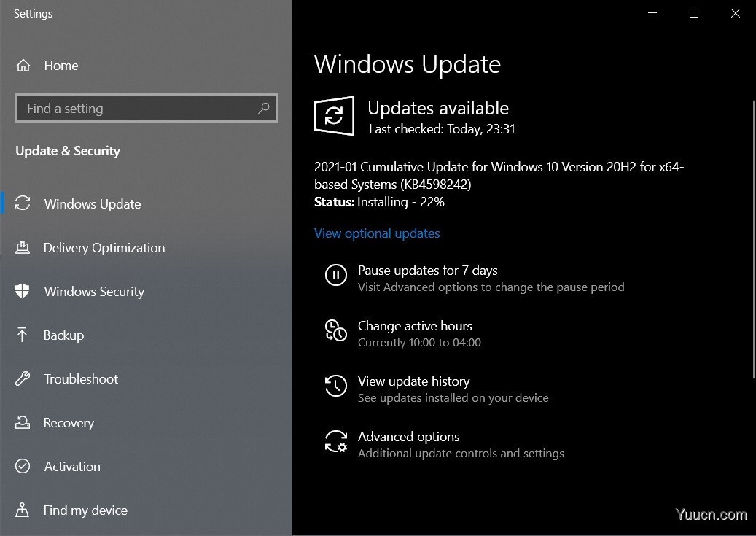756x536 pixels.
Task: Click Status: Installing - 22% text
Action: (379, 202)
